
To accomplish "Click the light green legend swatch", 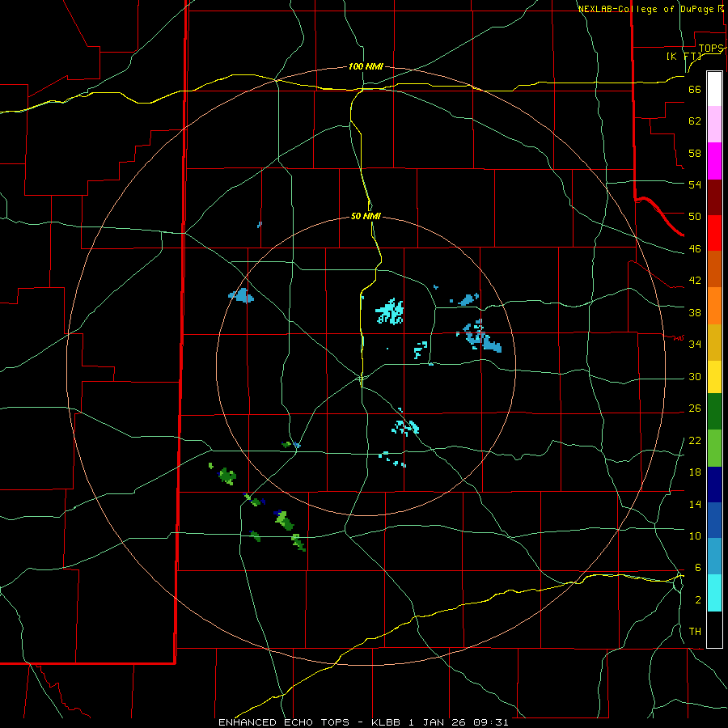I will point(714,448).
